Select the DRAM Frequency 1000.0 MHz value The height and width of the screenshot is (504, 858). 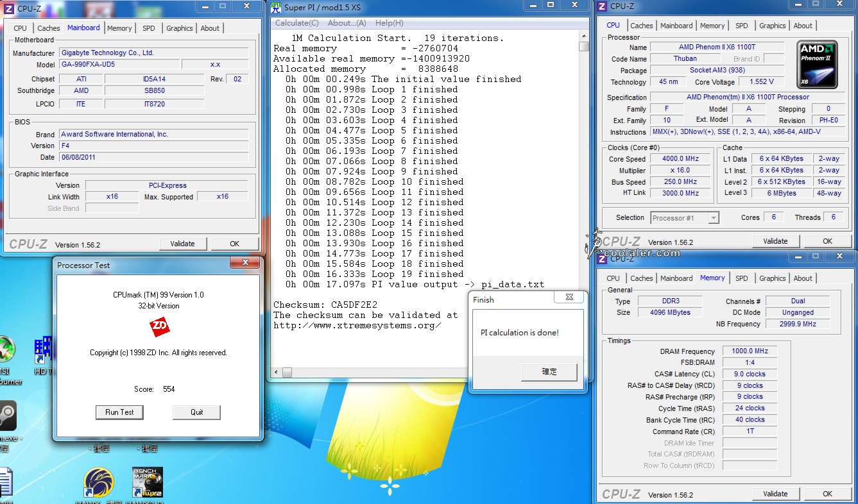(750, 351)
